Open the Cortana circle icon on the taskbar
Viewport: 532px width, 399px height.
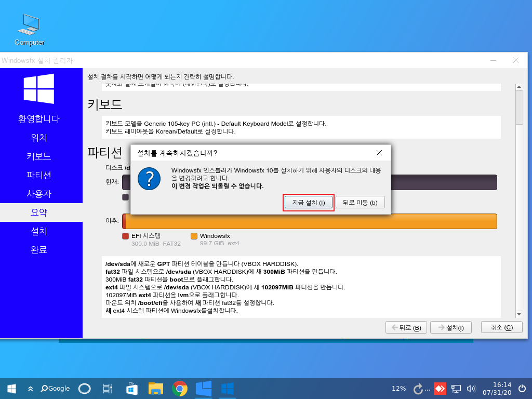[x=85, y=389]
